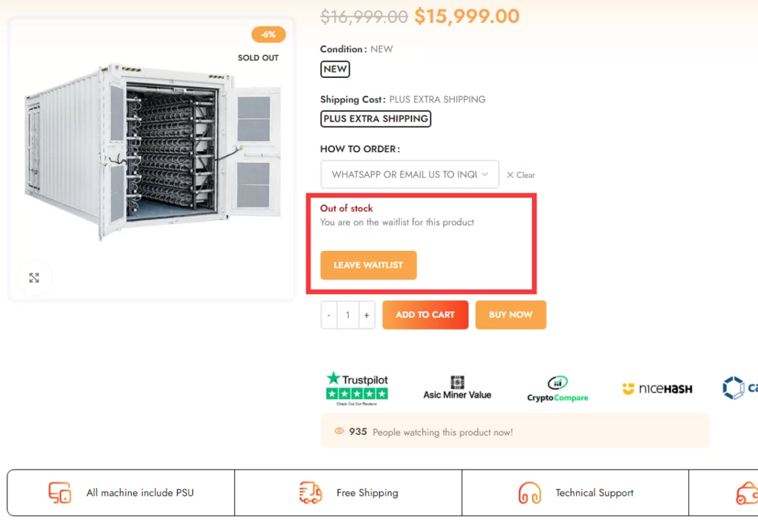
Task: Click the struck-through $16,999.00 price
Action: [364, 17]
